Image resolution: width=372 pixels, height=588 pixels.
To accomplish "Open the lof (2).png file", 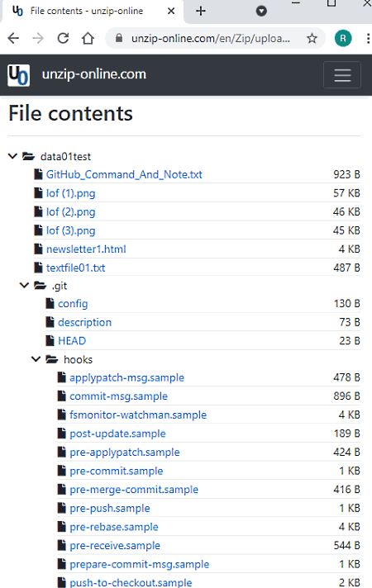I will pos(70,212).
